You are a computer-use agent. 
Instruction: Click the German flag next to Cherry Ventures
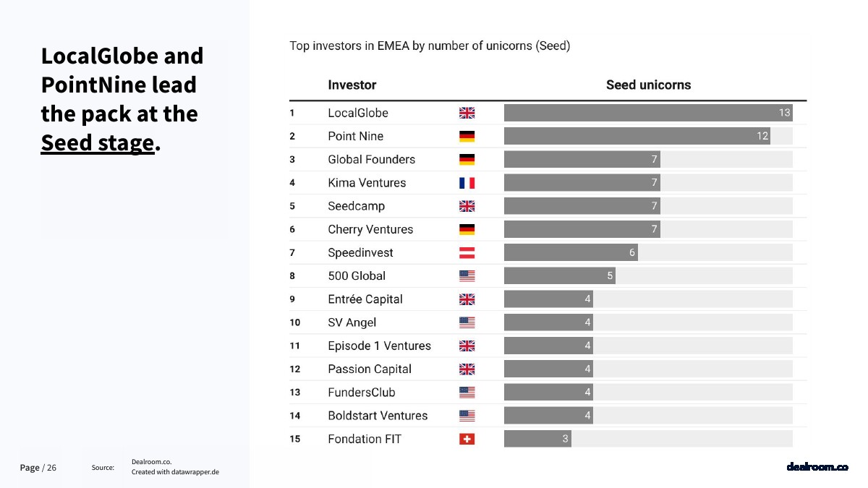pyautogui.click(x=467, y=229)
